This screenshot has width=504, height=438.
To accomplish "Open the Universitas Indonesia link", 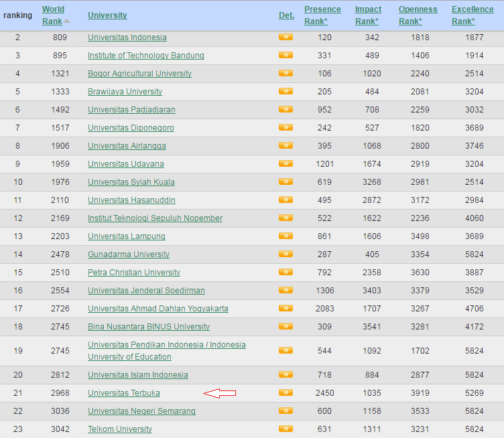I will pos(127,38).
